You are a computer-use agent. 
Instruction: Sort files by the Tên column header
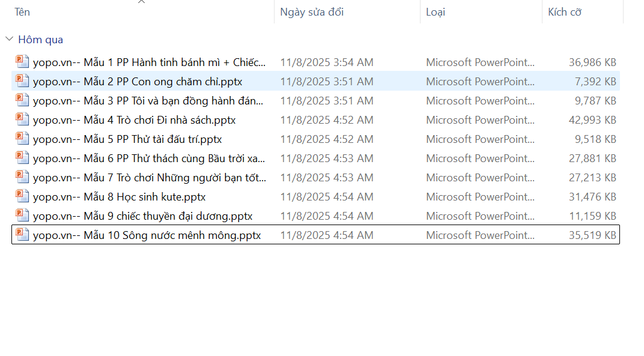pos(23,12)
